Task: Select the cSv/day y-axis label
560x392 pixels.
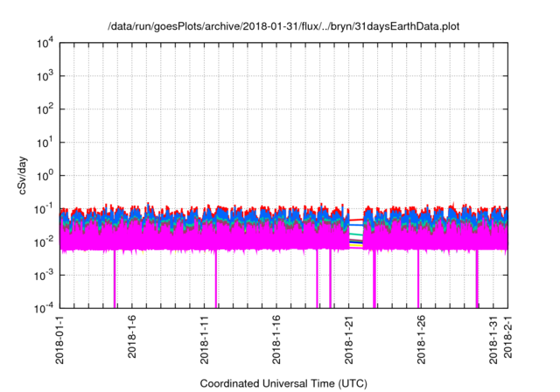Action: pos(23,175)
